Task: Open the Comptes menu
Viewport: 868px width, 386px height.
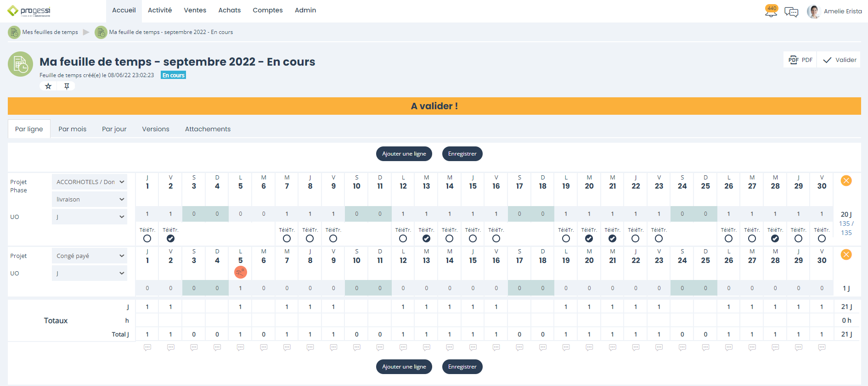Action: [268, 10]
